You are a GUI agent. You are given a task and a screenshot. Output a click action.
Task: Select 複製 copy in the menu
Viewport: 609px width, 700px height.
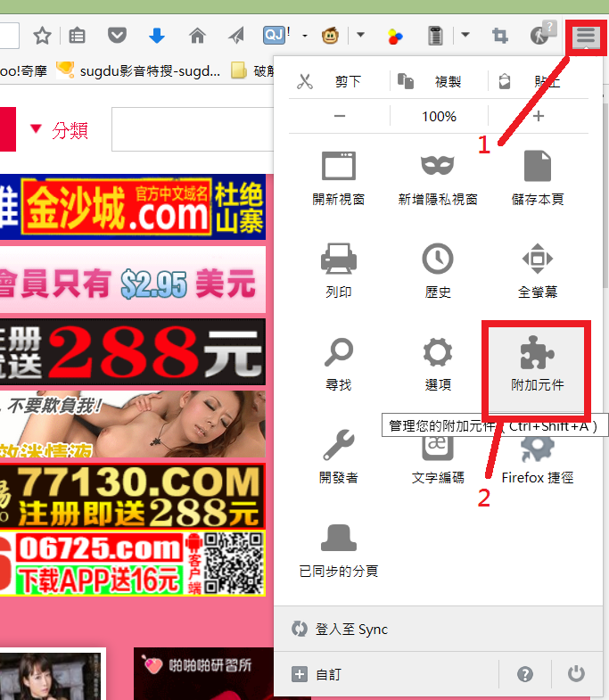pyautogui.click(x=437, y=82)
